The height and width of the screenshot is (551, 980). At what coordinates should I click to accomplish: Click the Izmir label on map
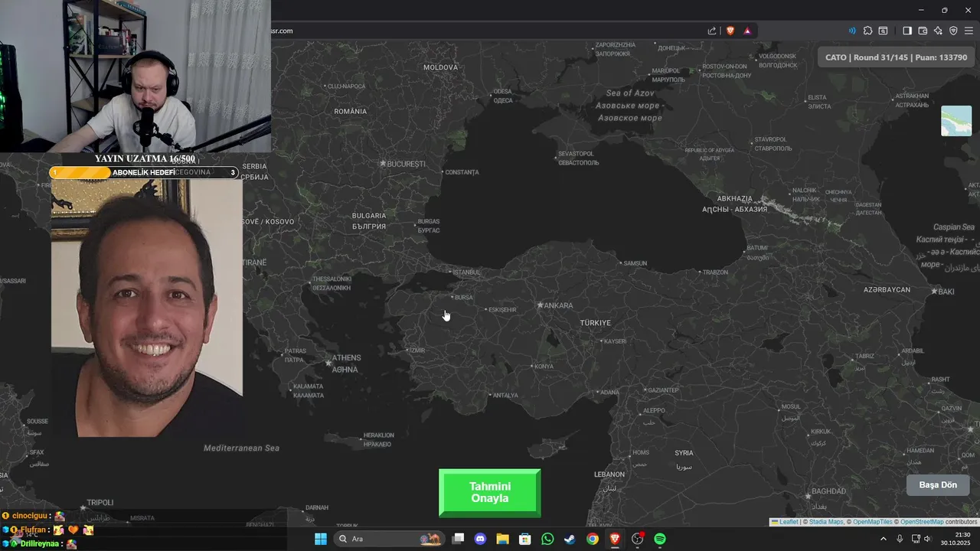[417, 350]
